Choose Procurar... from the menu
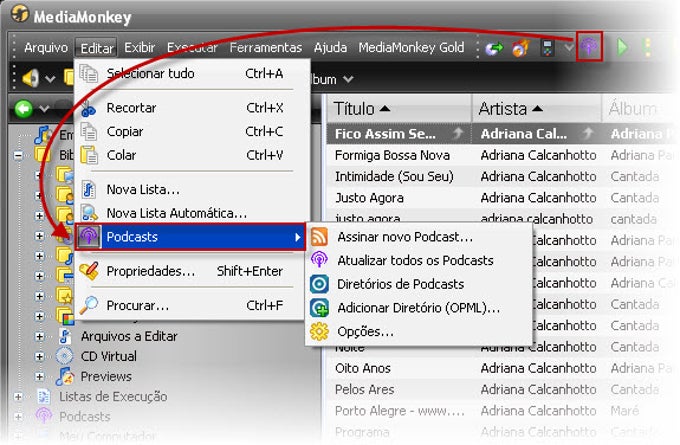The width and height of the screenshot is (680, 445). click(190, 305)
